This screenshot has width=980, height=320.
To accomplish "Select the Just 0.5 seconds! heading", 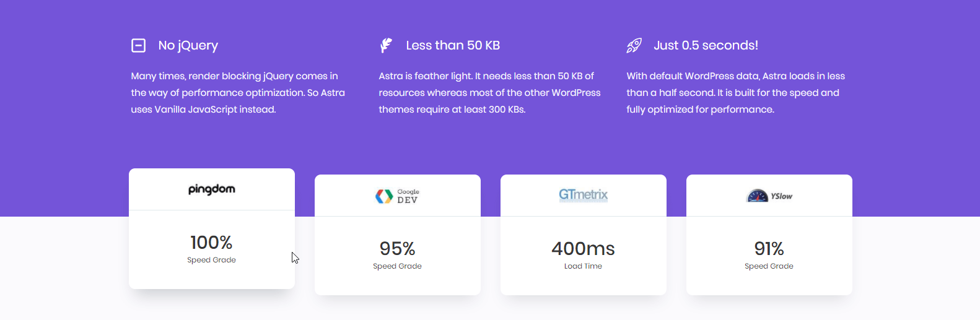I will pyautogui.click(x=706, y=45).
